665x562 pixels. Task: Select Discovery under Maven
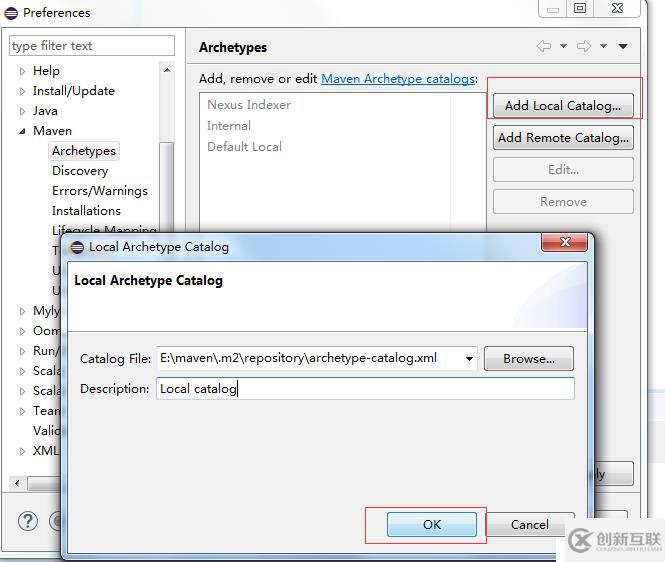[x=80, y=171]
